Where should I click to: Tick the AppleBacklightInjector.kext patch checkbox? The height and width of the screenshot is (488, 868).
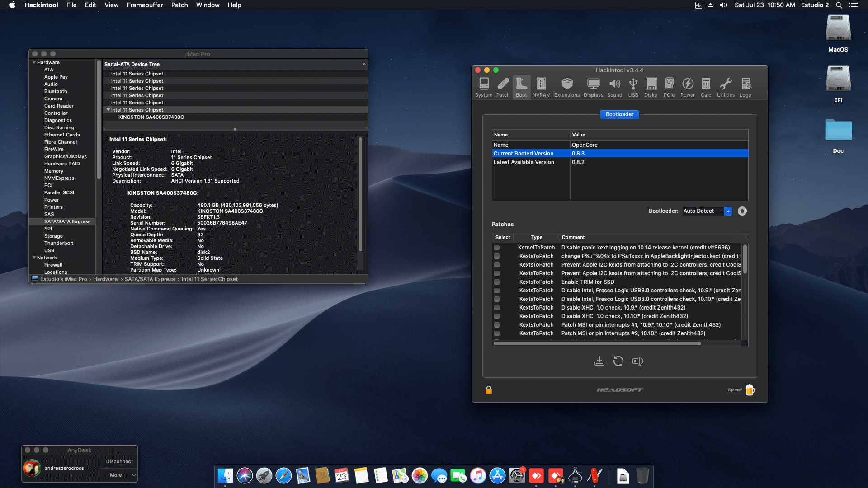[x=497, y=256]
